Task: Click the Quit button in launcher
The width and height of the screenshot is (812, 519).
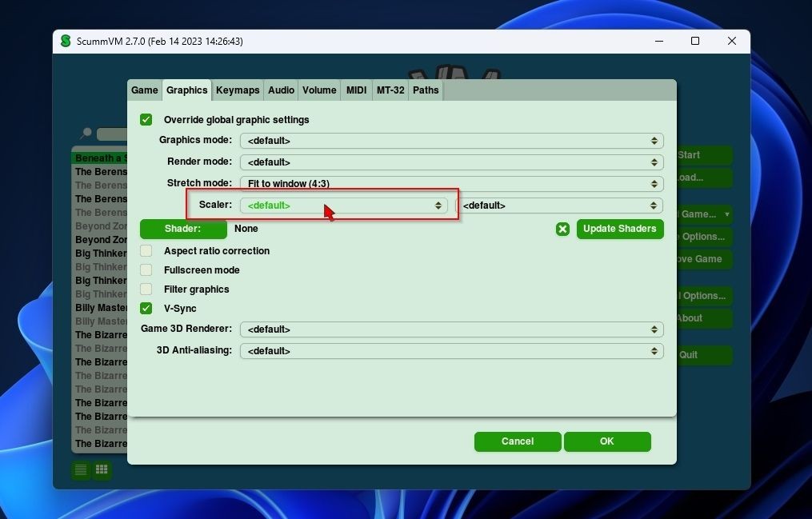Action: [x=704, y=355]
